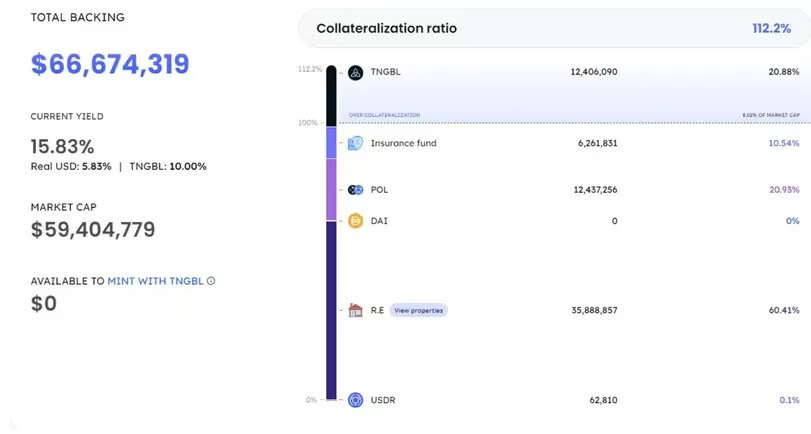Select the purple POL bar segment
The height and width of the screenshot is (434, 811).
(331, 189)
